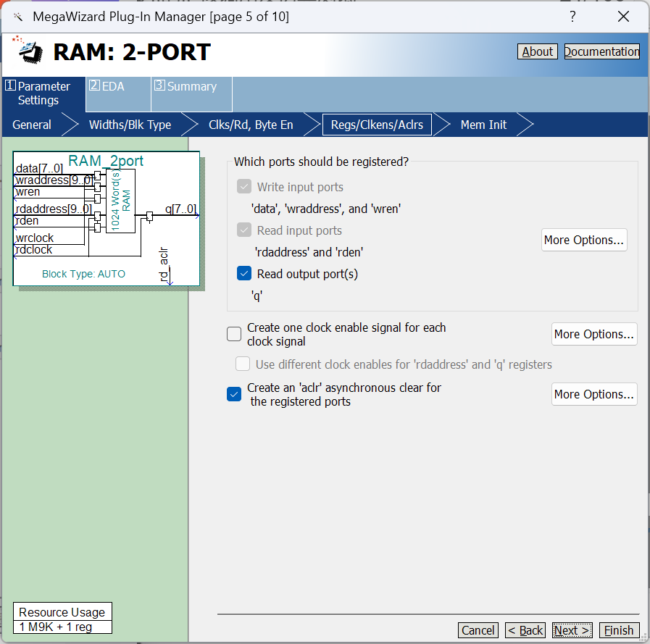650x644 pixels.
Task: Go to the Mem Init step
Action: coord(483,125)
